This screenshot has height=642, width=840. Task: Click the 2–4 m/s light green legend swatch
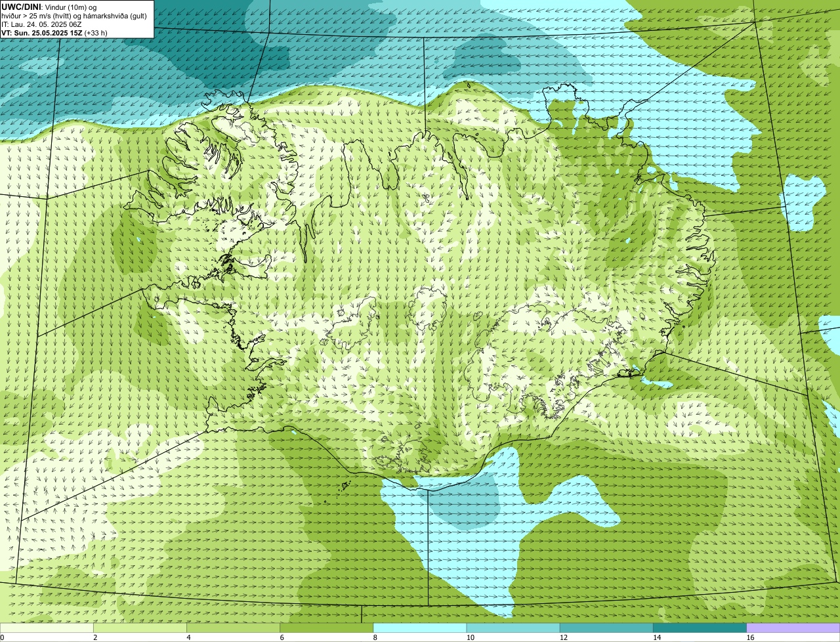tap(140, 628)
